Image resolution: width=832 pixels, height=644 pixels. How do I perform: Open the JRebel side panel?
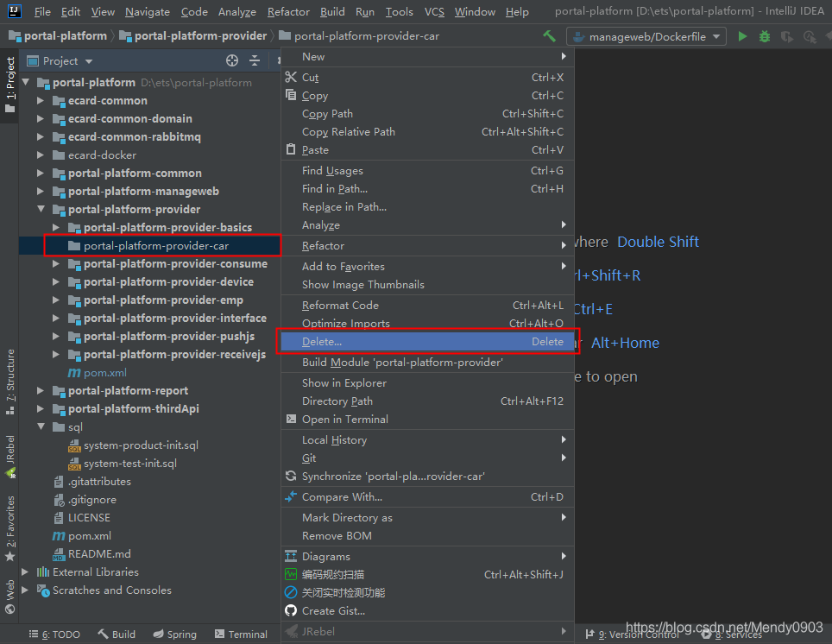tap(10, 457)
